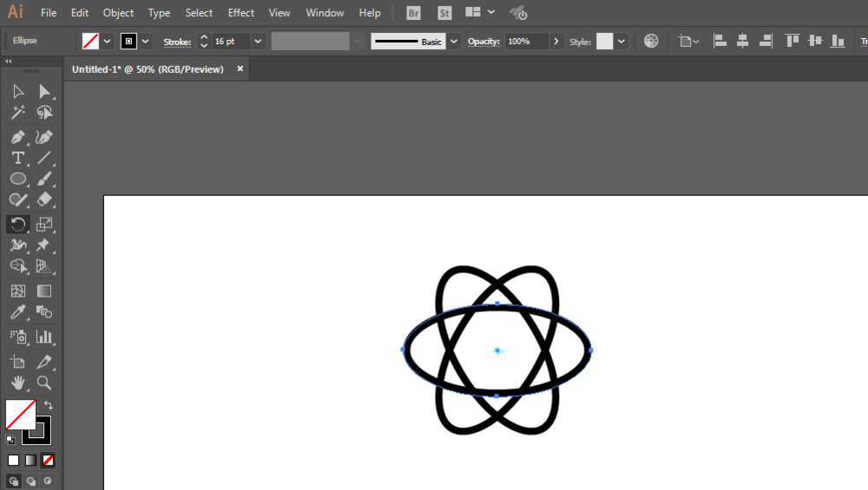The width and height of the screenshot is (868, 490).
Task: Apply solid Color mode button
Action: (x=13, y=461)
